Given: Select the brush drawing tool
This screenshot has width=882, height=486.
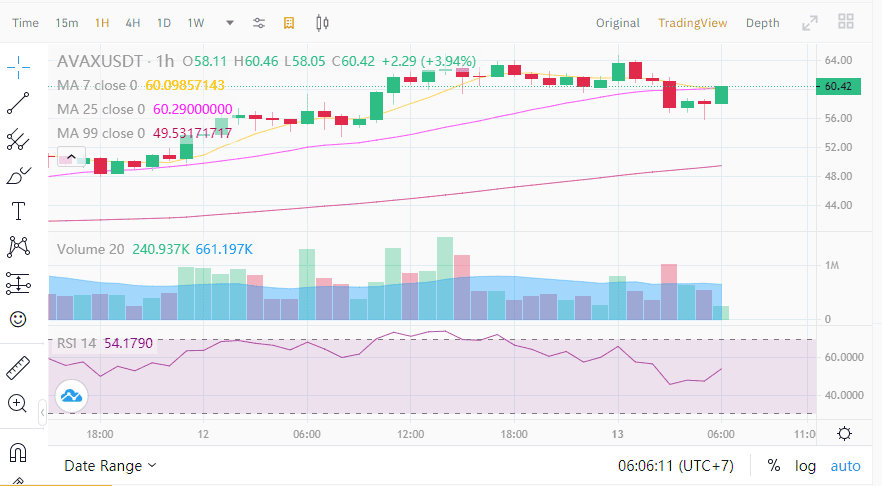Looking at the screenshot, I should point(18,176).
